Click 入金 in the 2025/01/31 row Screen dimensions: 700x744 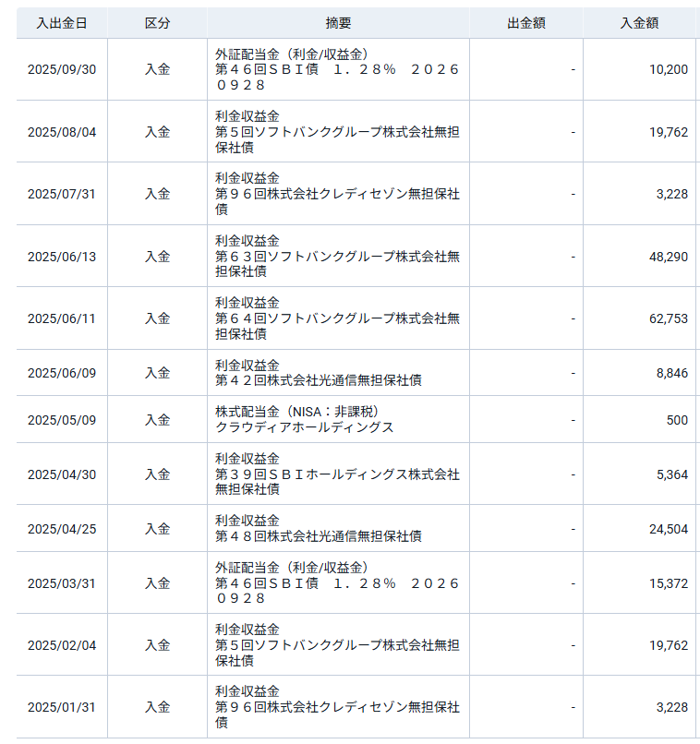coord(157,707)
